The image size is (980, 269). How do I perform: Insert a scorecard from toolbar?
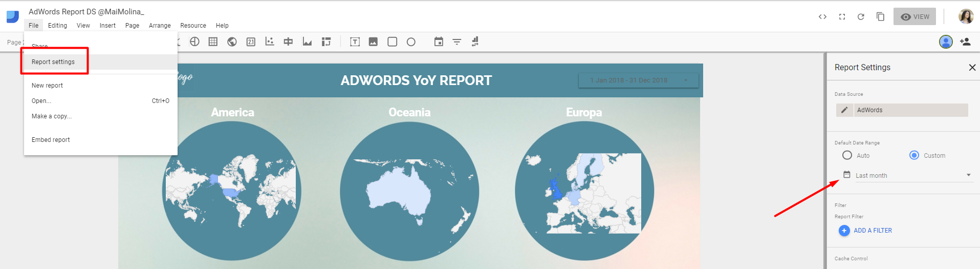pyautogui.click(x=251, y=42)
